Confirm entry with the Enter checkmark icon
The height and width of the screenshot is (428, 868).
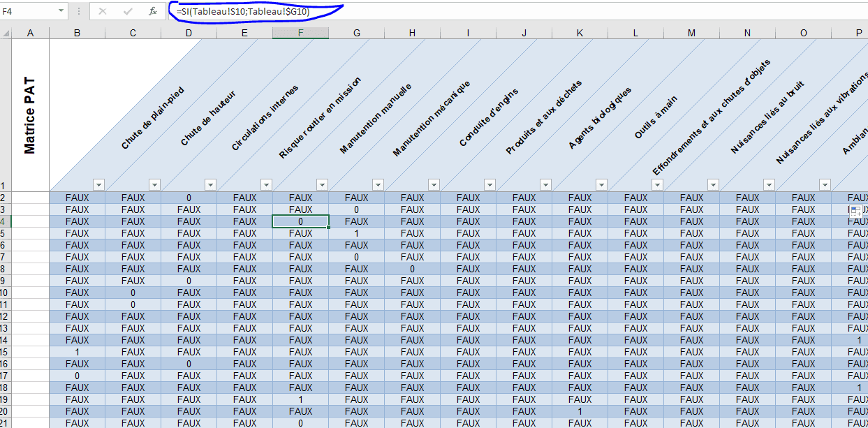click(x=127, y=12)
